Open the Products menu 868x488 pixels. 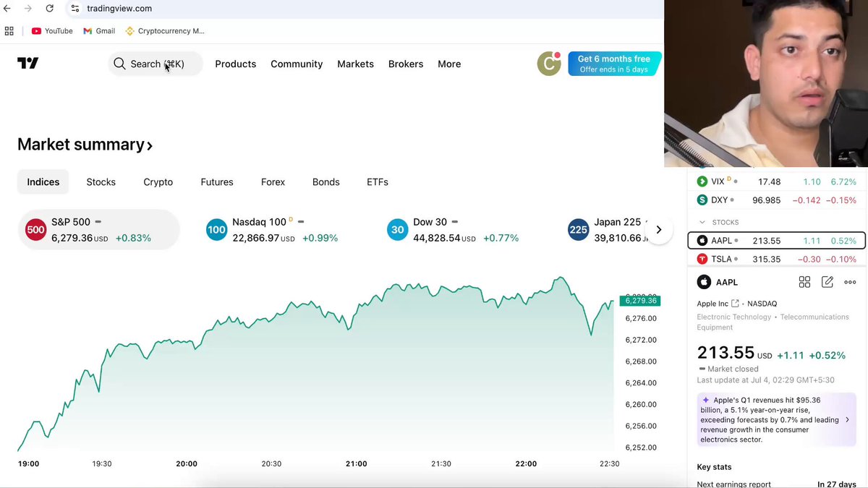236,64
